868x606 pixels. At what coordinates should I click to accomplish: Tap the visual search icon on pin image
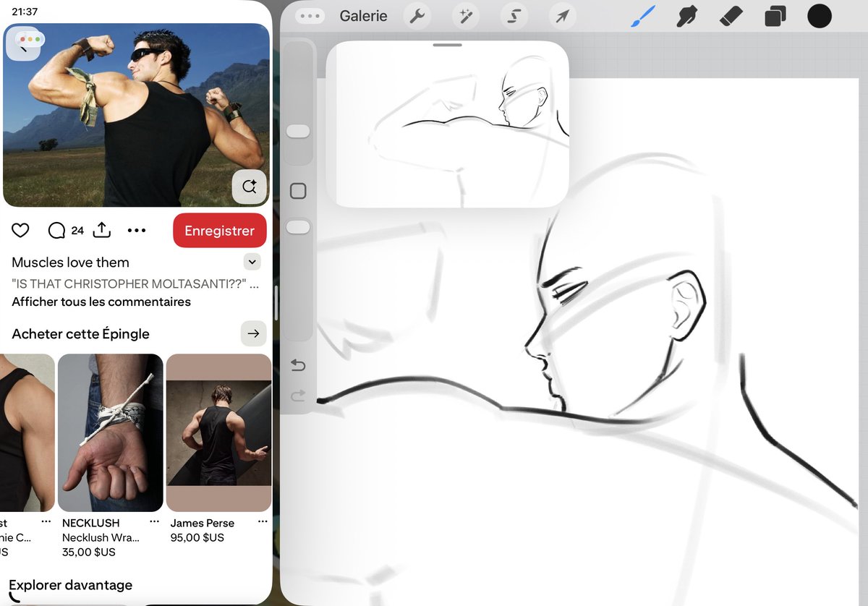[250, 187]
